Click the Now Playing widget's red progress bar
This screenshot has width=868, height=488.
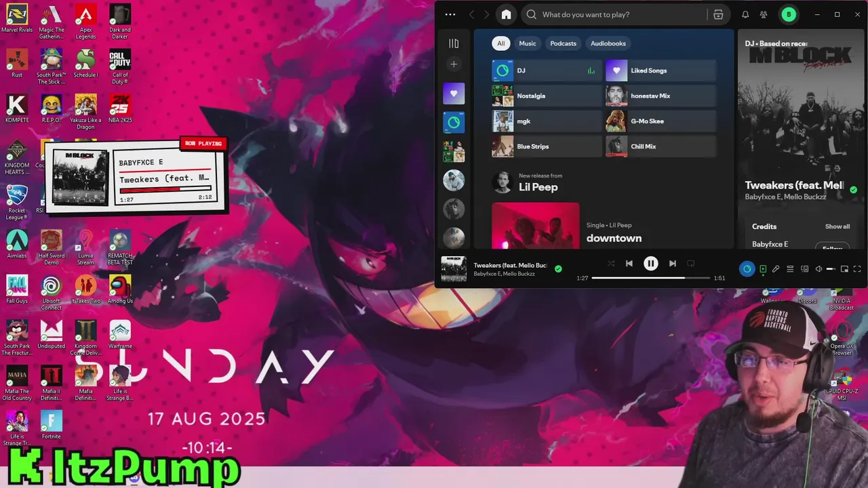(x=165, y=190)
